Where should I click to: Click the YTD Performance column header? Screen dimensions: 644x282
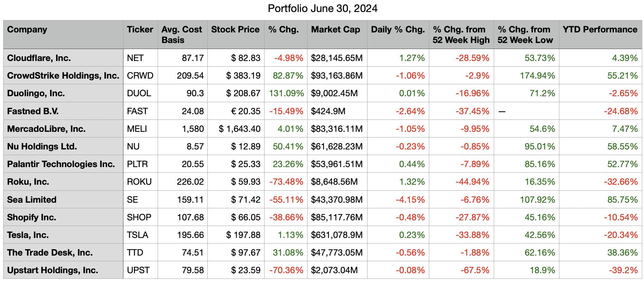click(600, 30)
